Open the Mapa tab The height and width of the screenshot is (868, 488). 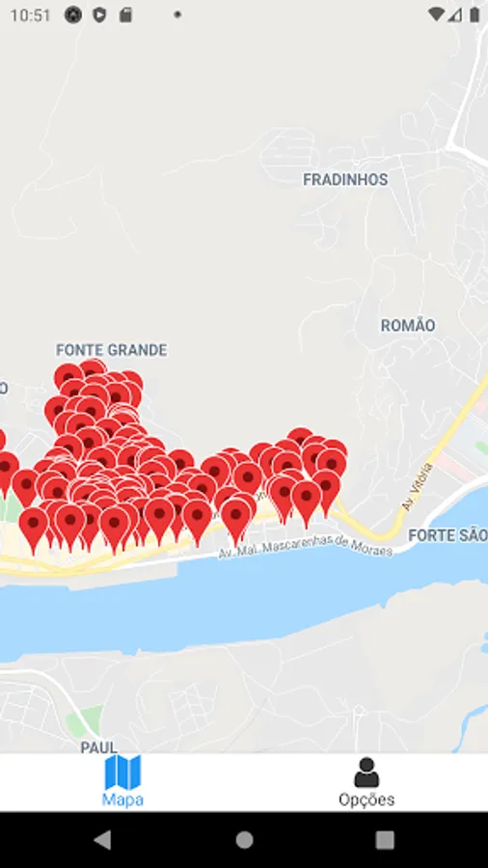(x=122, y=782)
